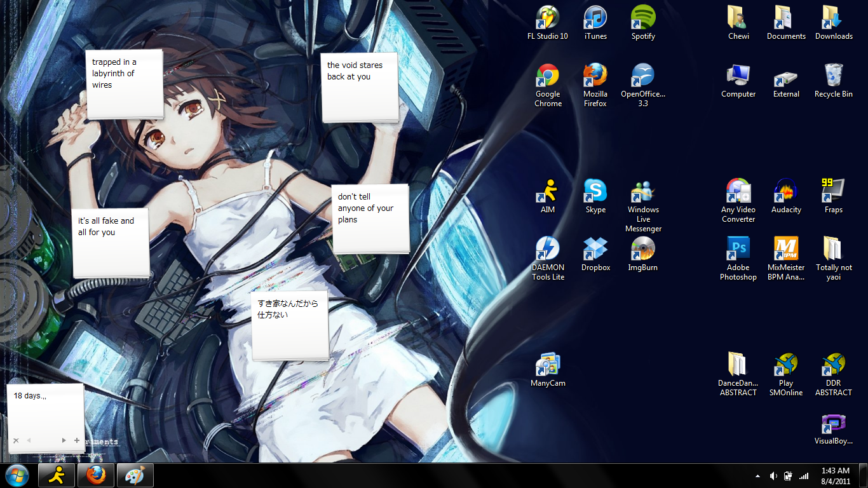Go to next note with right arrow
The width and height of the screenshot is (868, 488).
point(64,440)
